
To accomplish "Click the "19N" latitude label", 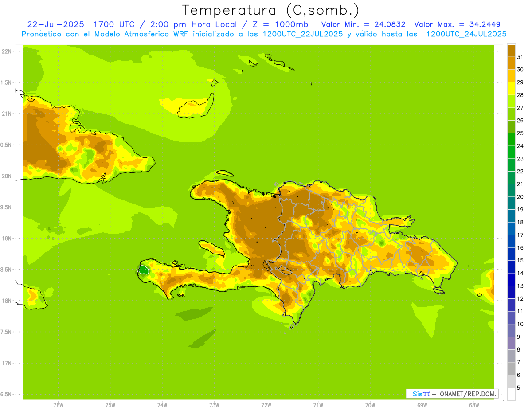I will point(7,239).
